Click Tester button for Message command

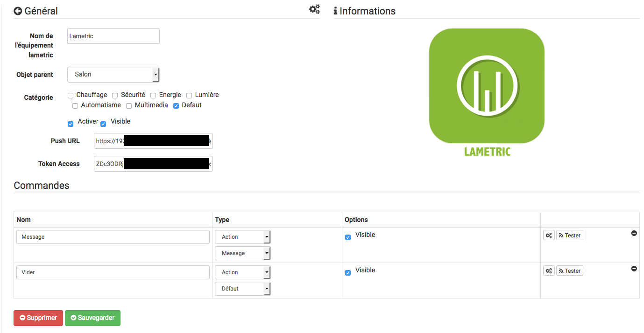(x=570, y=236)
